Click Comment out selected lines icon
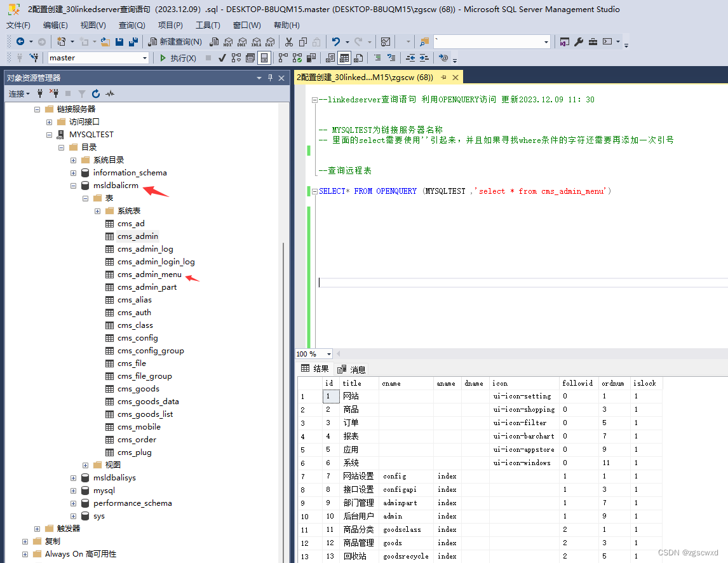Screen dimensions: 728x563 coord(377,58)
